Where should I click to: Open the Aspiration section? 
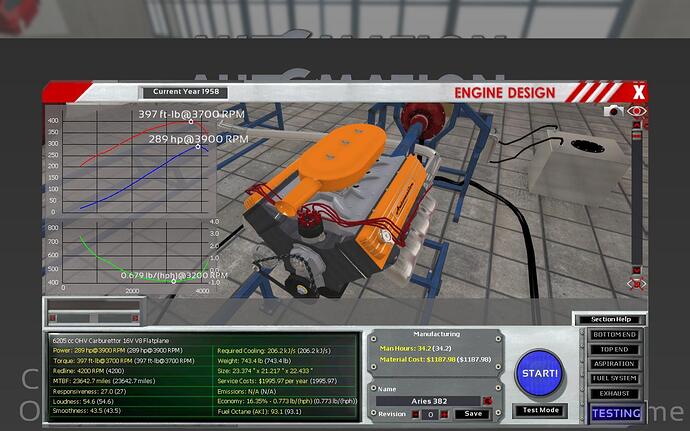(x=614, y=364)
